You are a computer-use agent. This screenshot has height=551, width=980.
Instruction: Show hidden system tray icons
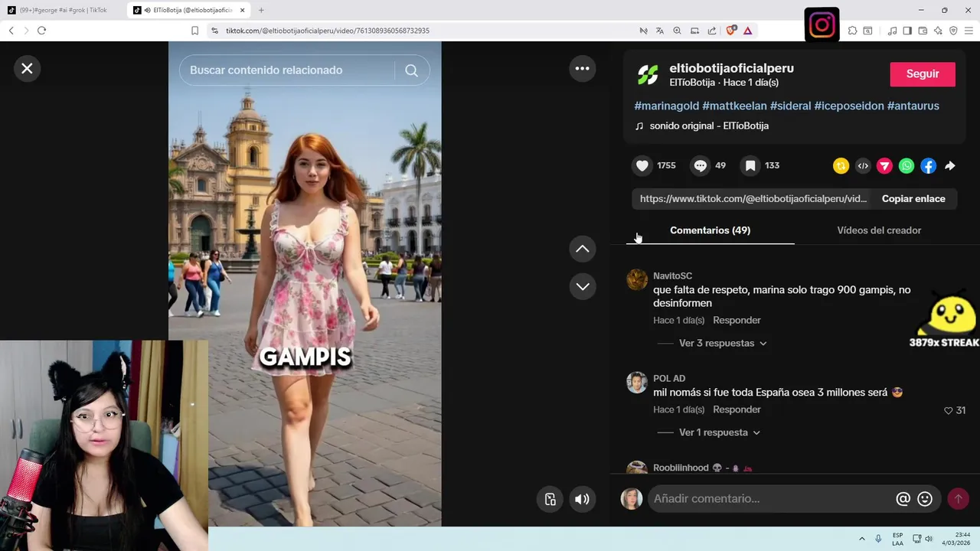point(862,539)
